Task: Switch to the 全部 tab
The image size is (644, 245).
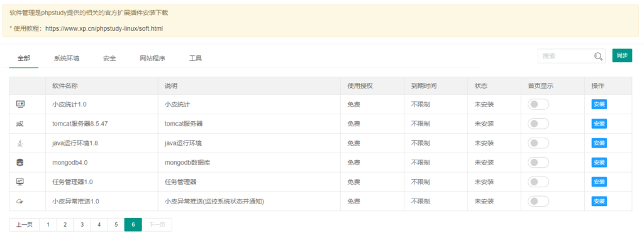Action: pyautogui.click(x=23, y=58)
